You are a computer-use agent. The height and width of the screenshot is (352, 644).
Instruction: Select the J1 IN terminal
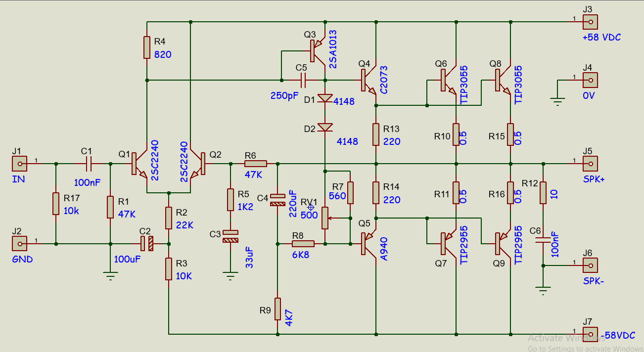click(x=19, y=163)
